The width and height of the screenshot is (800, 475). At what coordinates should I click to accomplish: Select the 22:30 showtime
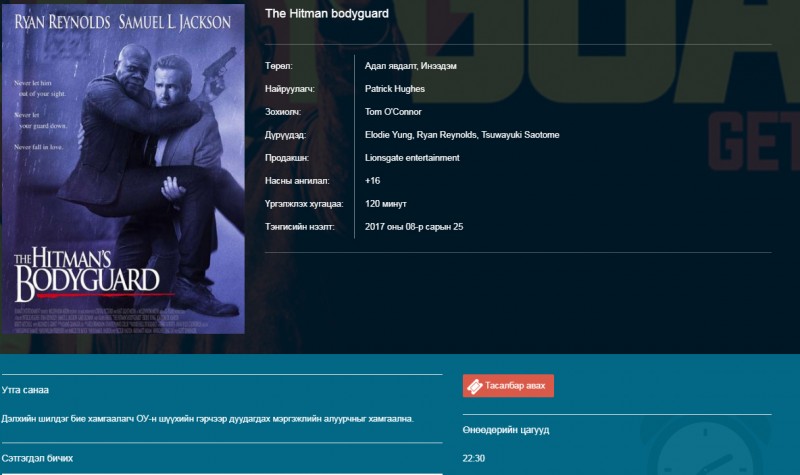[x=473, y=458]
